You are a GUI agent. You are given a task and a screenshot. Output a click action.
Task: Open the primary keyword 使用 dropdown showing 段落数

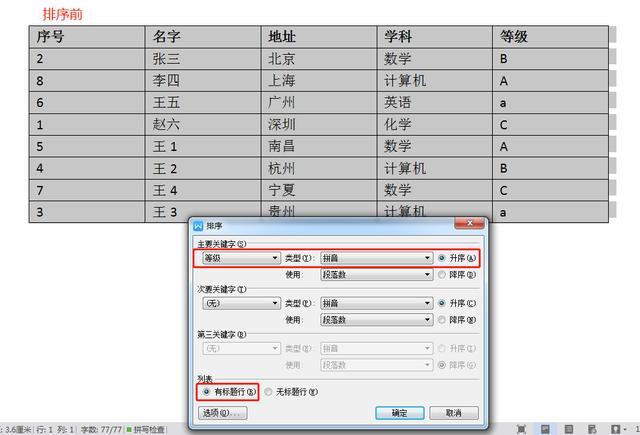[376, 275]
